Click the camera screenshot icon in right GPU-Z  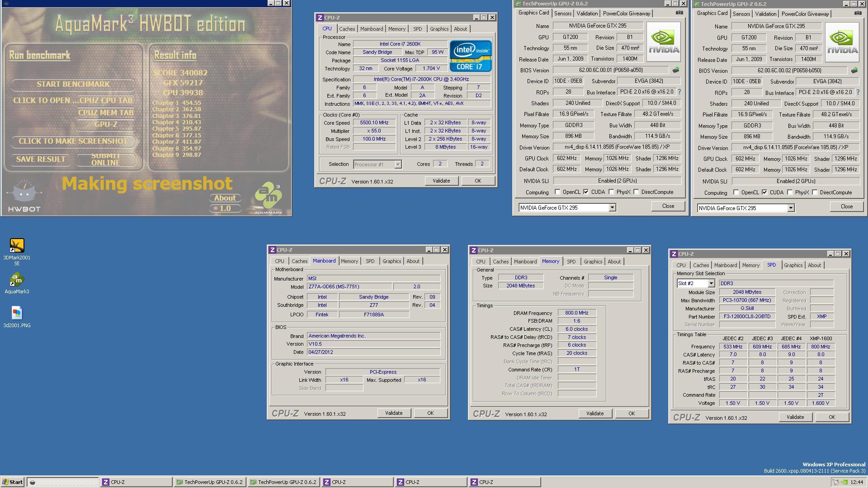pos(858,13)
